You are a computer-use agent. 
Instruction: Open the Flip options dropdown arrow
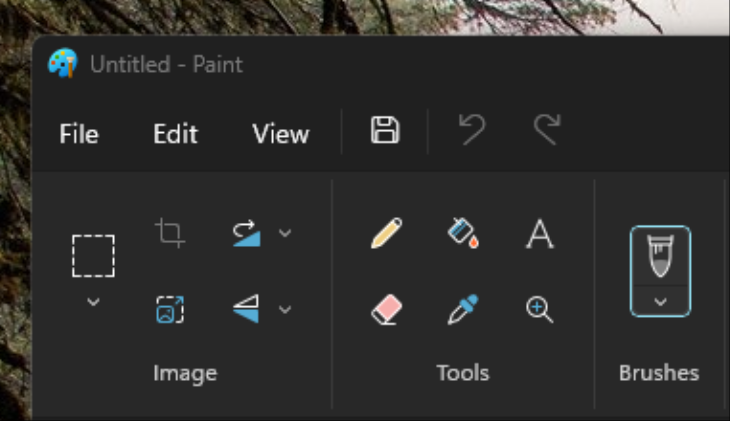tap(285, 309)
